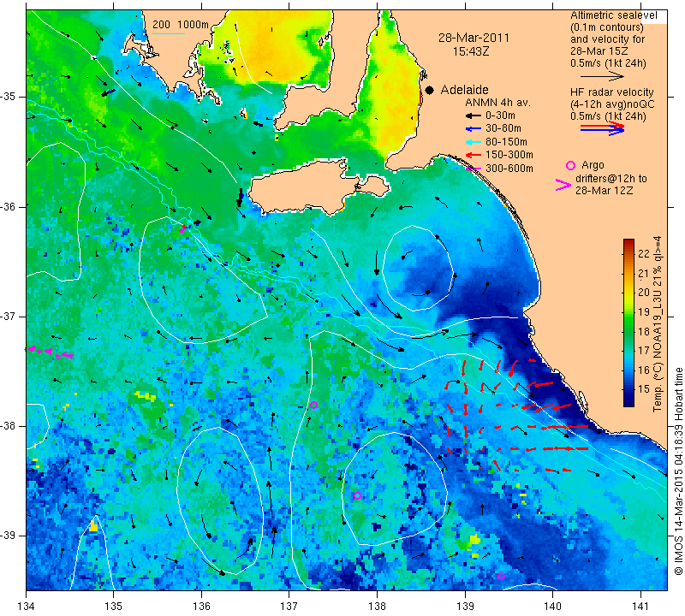Click the red and blue HF radar arrow
The image size is (685, 616).
(x=602, y=128)
